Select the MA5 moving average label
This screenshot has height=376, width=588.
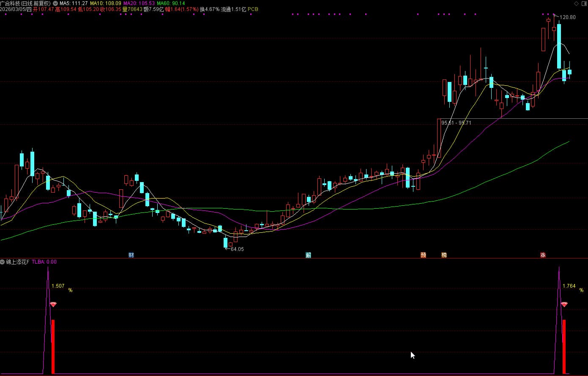point(74,3)
